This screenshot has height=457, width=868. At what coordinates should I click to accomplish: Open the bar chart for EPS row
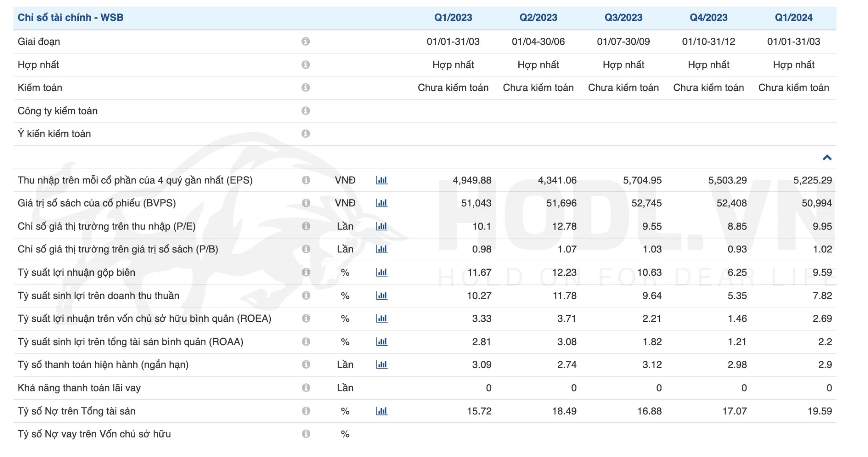pos(382,180)
